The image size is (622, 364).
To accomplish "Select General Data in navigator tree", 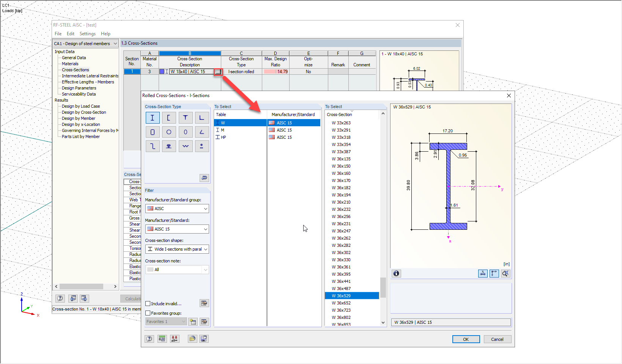I will 74,58.
